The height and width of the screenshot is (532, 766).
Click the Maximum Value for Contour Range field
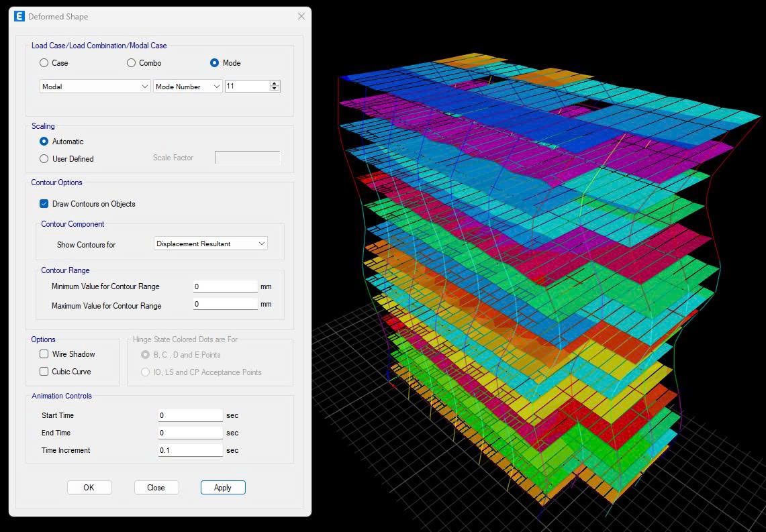click(x=225, y=304)
